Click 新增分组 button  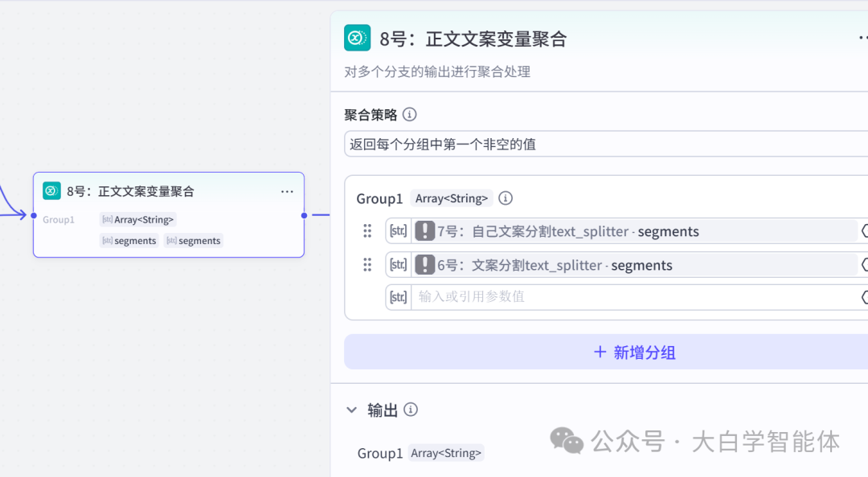[606, 352]
